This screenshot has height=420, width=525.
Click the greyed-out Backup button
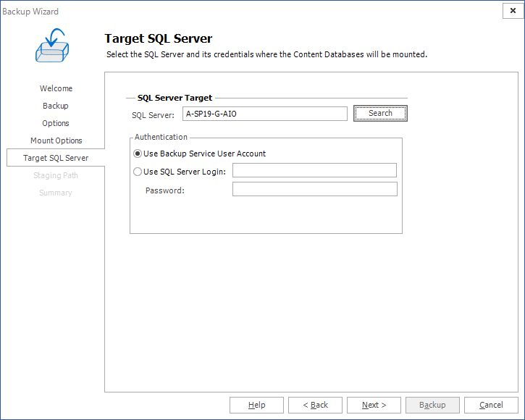[x=432, y=405]
